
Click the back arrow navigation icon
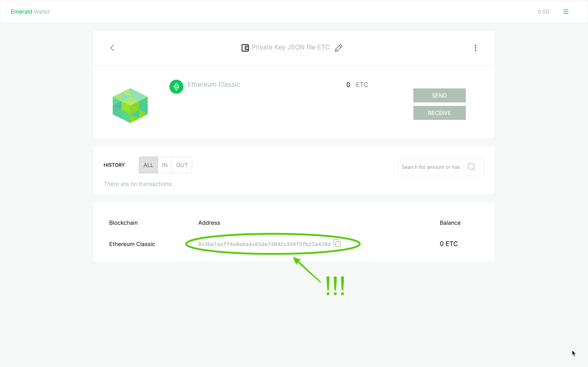[112, 47]
